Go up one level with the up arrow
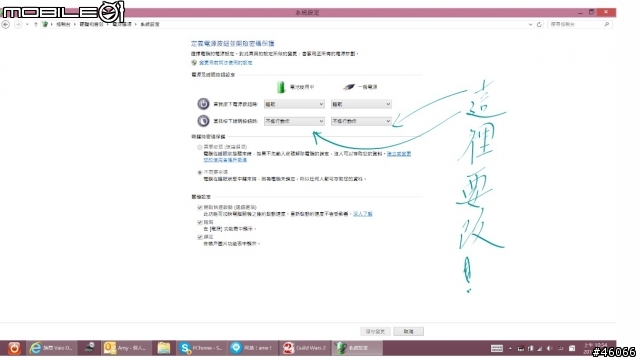640x360 pixels. pos(36,24)
